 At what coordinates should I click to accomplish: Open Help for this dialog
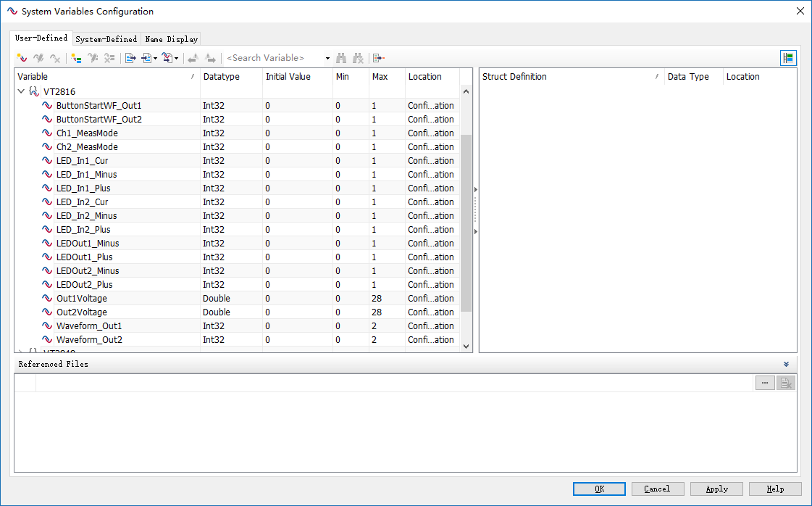click(x=775, y=489)
